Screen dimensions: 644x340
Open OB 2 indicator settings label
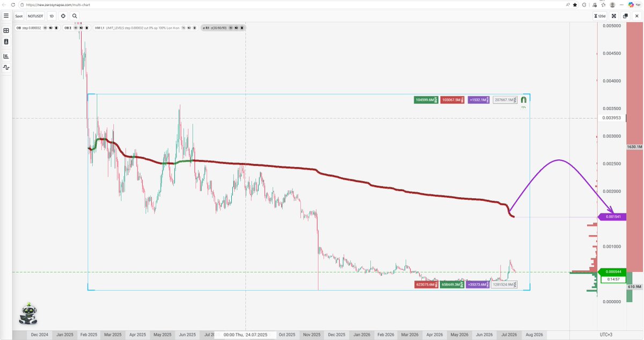pos(68,28)
